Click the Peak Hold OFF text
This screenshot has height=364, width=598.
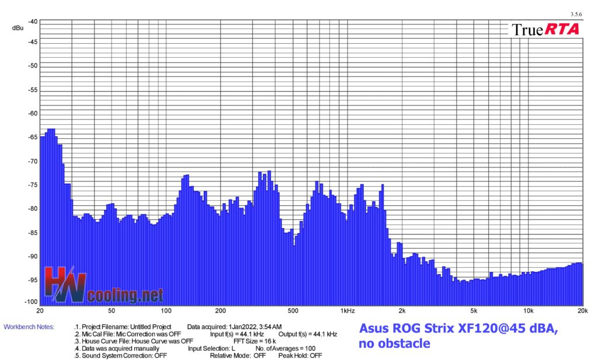[300, 355]
